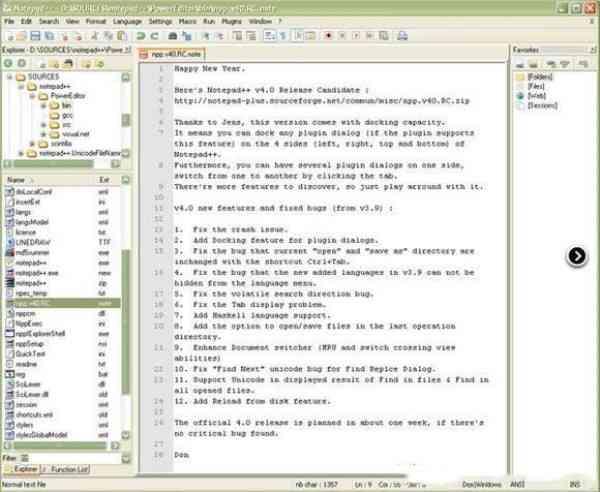Viewport: 600px width, 492px height.
Task: Click the last icon in Favorites toolbar
Action: click(x=583, y=64)
